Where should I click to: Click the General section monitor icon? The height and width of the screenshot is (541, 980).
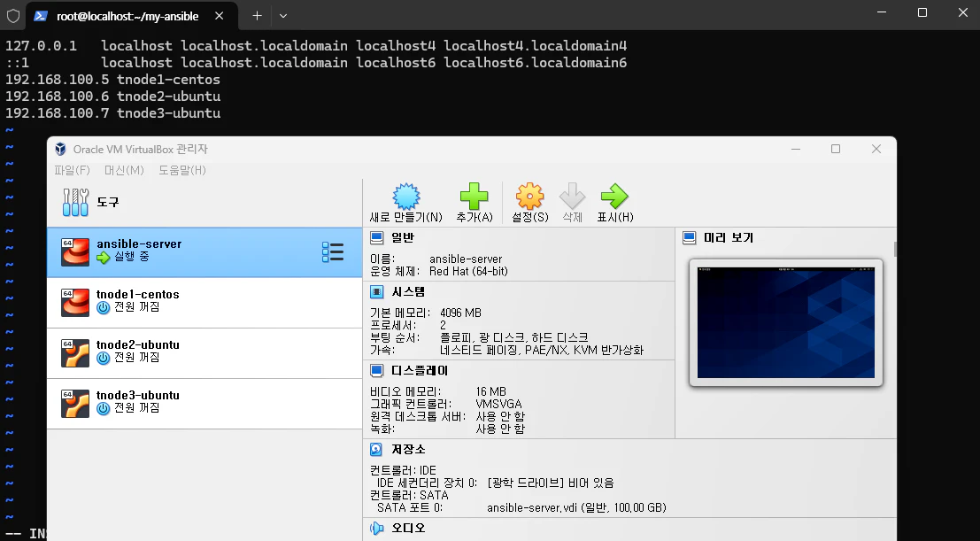(377, 237)
